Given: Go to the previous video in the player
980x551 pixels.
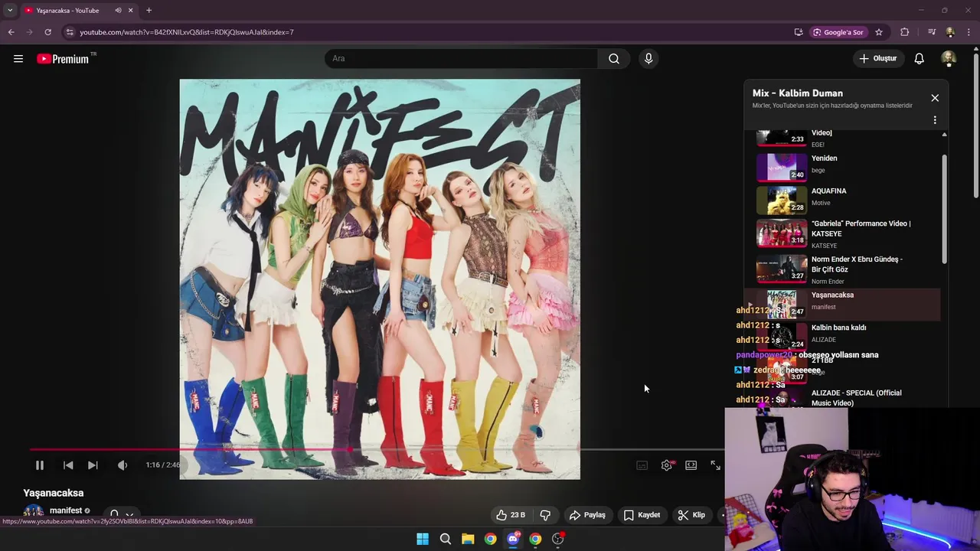Looking at the screenshot, I should pyautogui.click(x=68, y=465).
